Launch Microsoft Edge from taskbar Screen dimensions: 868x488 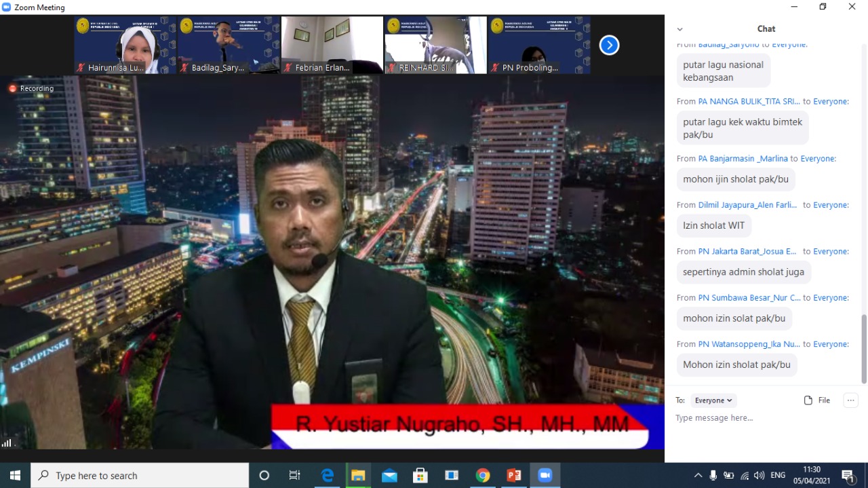coord(328,475)
